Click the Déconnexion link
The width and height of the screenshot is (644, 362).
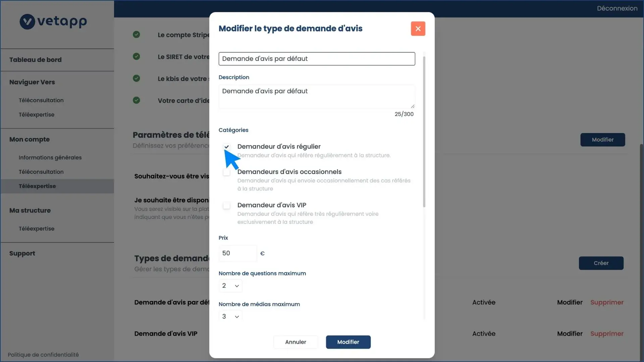point(617,8)
